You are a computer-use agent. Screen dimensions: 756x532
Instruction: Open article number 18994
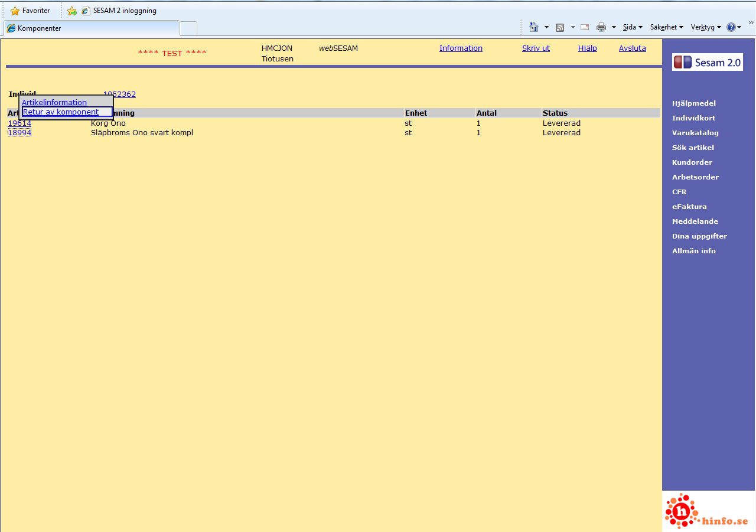pos(19,132)
